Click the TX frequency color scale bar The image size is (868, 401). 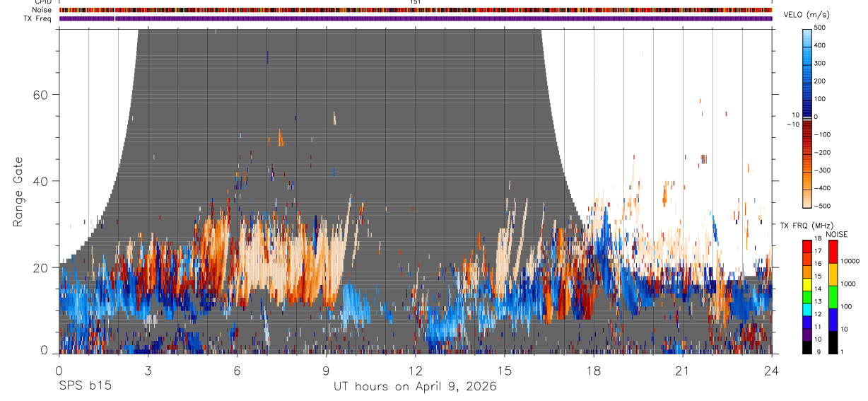coord(807,297)
